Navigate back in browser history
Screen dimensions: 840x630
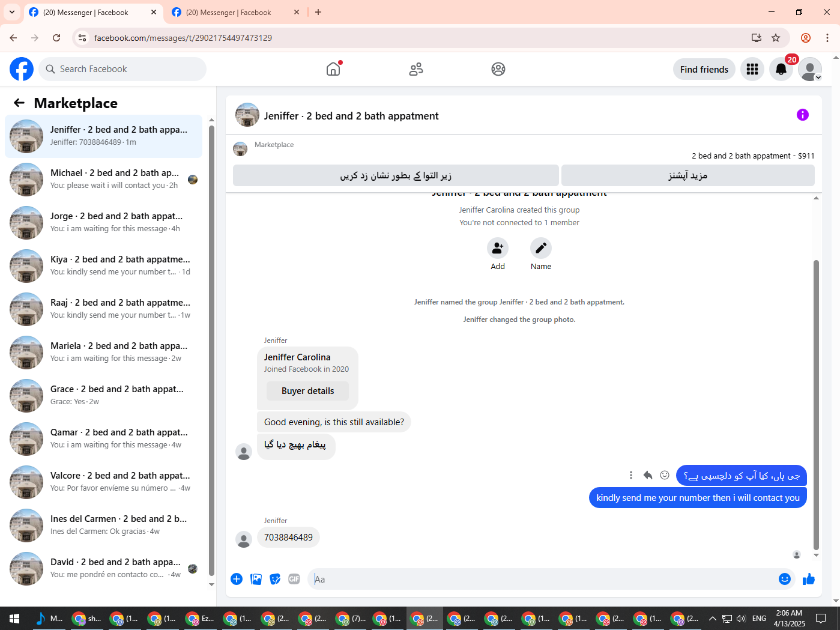tap(13, 38)
